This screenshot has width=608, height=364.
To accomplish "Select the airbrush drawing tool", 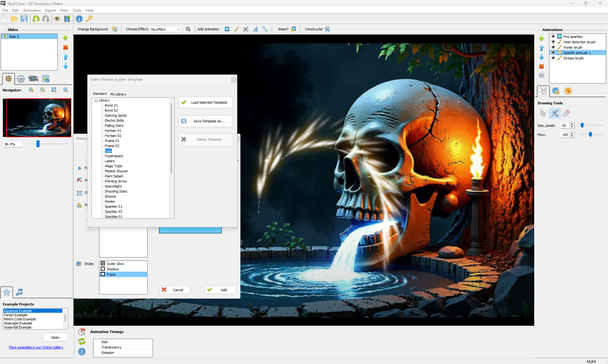I will tap(554, 113).
